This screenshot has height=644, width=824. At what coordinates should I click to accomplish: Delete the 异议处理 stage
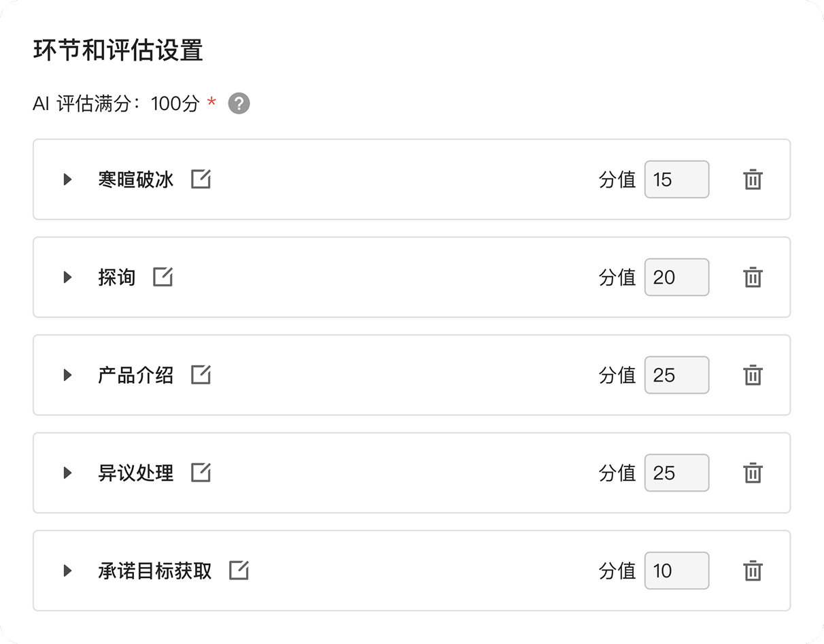click(753, 473)
